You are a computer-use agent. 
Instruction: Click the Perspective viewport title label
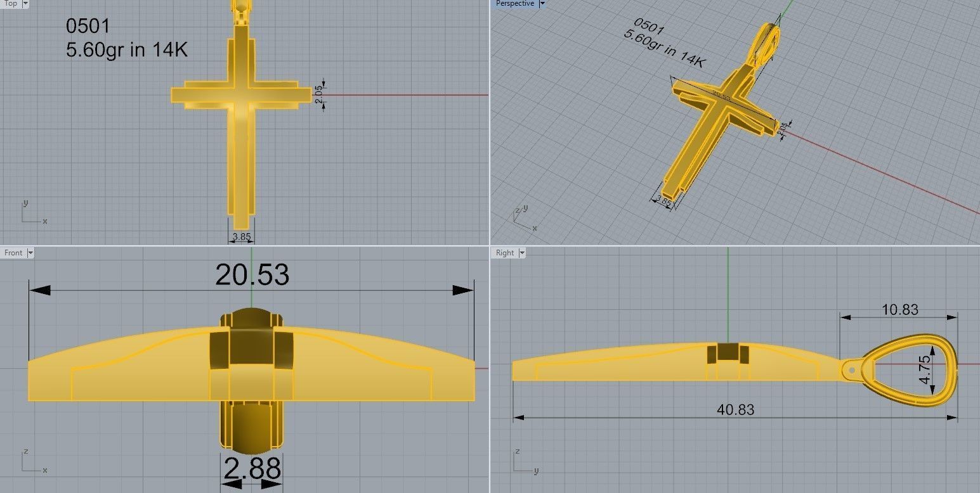coord(515,4)
